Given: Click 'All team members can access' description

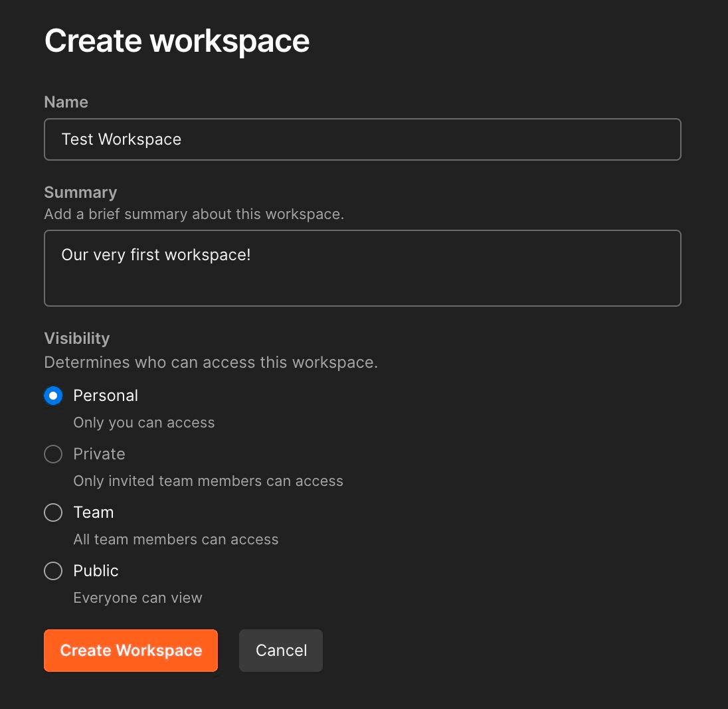Looking at the screenshot, I should (176, 540).
